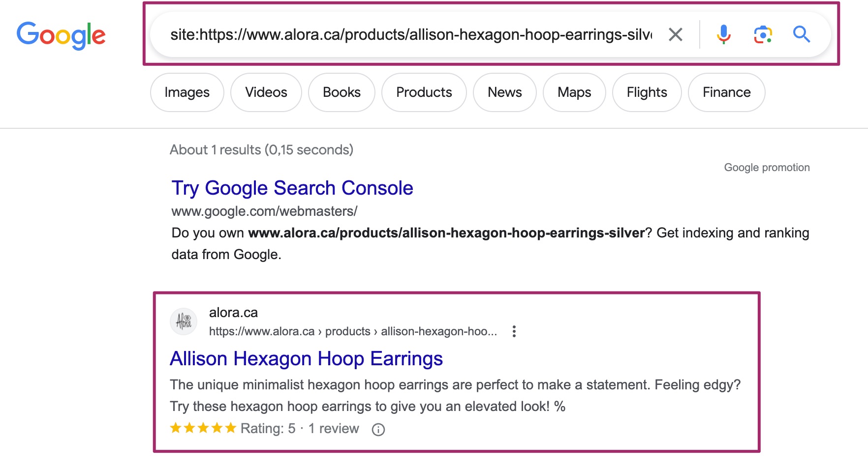Switch to the Videos filter
This screenshot has height=468, width=868.
point(266,92)
